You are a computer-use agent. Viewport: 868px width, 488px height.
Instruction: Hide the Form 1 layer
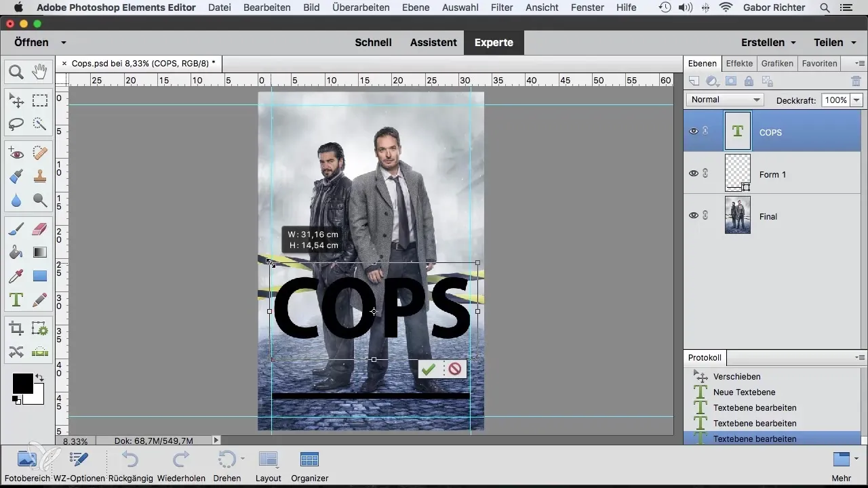tap(694, 174)
